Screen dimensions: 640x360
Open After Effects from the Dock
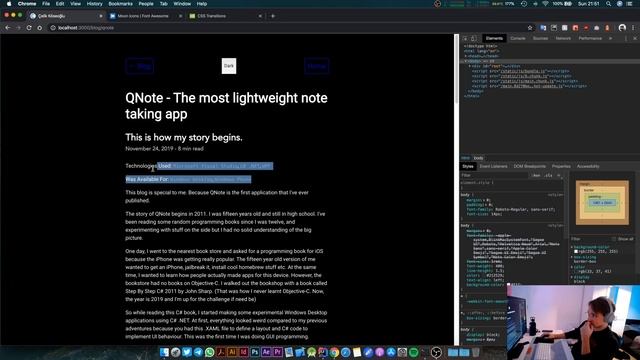point(266,352)
